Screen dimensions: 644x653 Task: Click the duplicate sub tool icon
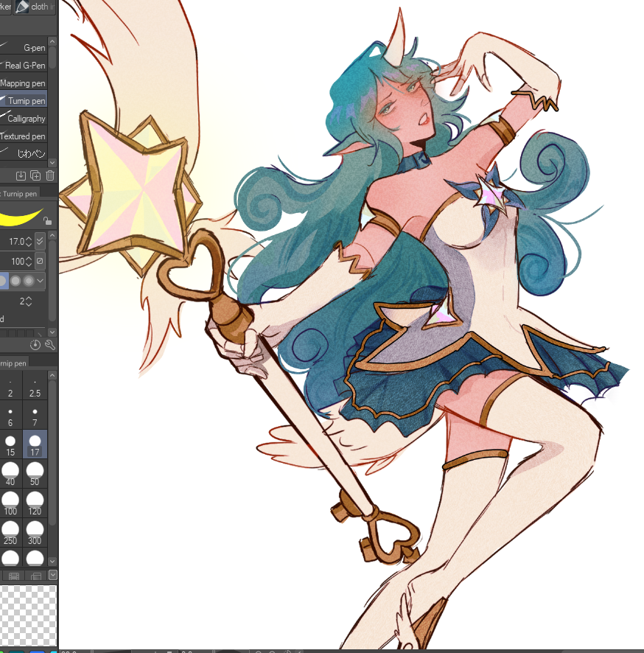tap(36, 175)
